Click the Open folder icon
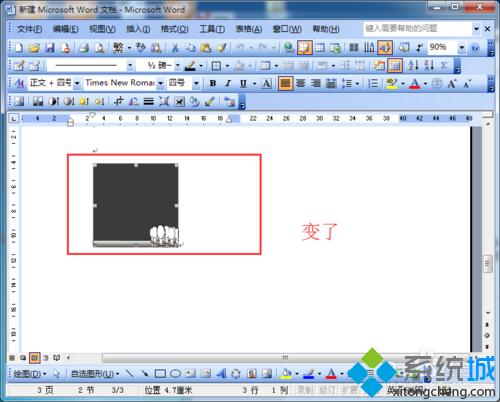This screenshot has width=500, height=402. click(x=34, y=48)
